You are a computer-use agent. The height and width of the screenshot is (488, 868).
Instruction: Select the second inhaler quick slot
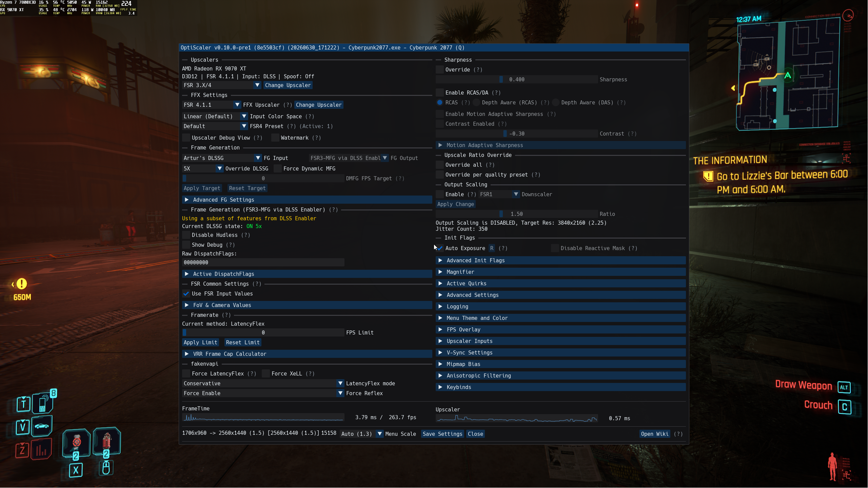[x=107, y=441]
